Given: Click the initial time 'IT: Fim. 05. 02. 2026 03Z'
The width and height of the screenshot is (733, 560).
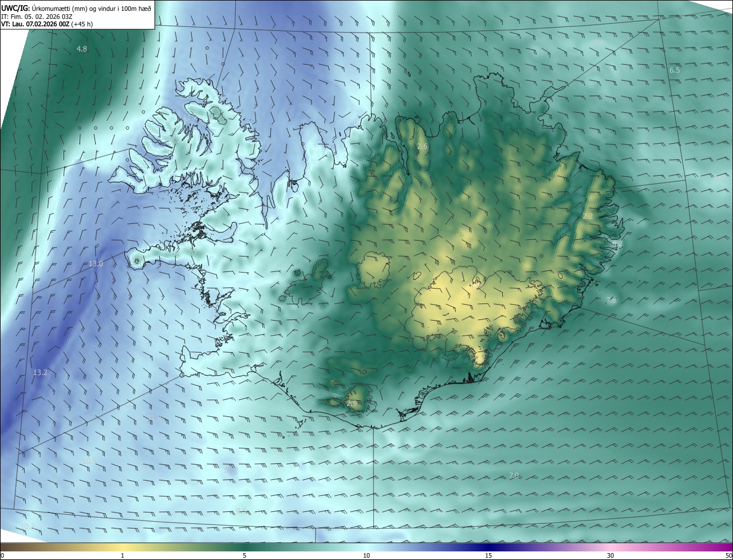Looking at the screenshot, I should pos(37,17).
